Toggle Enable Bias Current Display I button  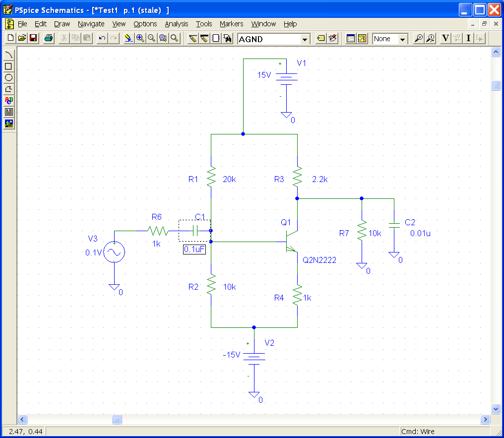tap(468, 39)
